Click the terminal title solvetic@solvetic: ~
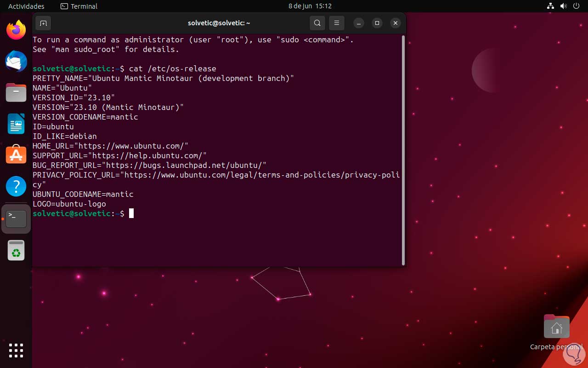The image size is (588, 368). click(x=219, y=23)
